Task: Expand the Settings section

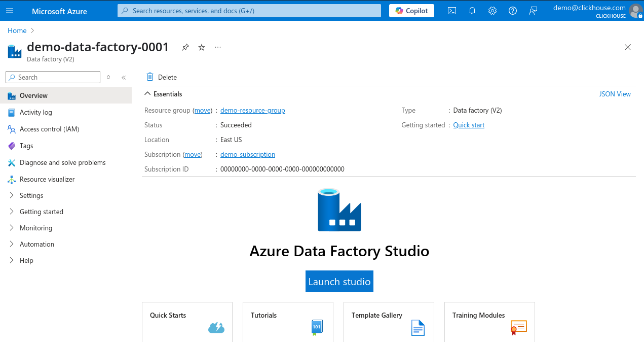Action: click(31, 195)
